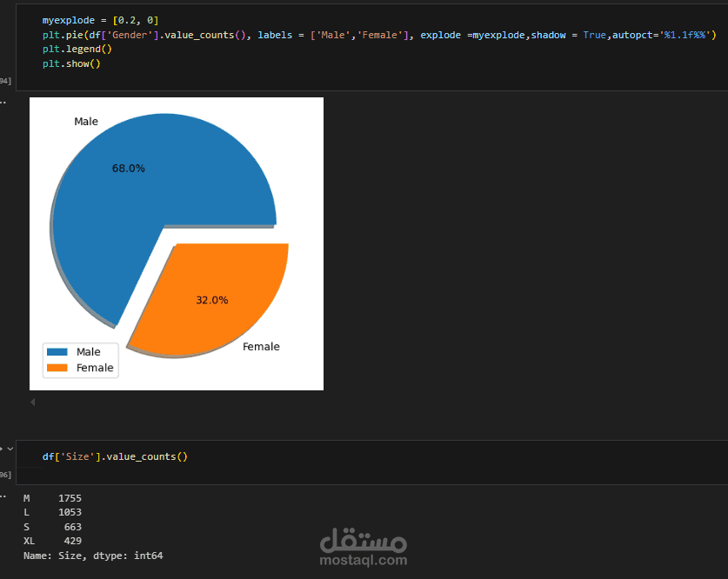Expand run options chevron beside Size cell

click(x=10, y=449)
